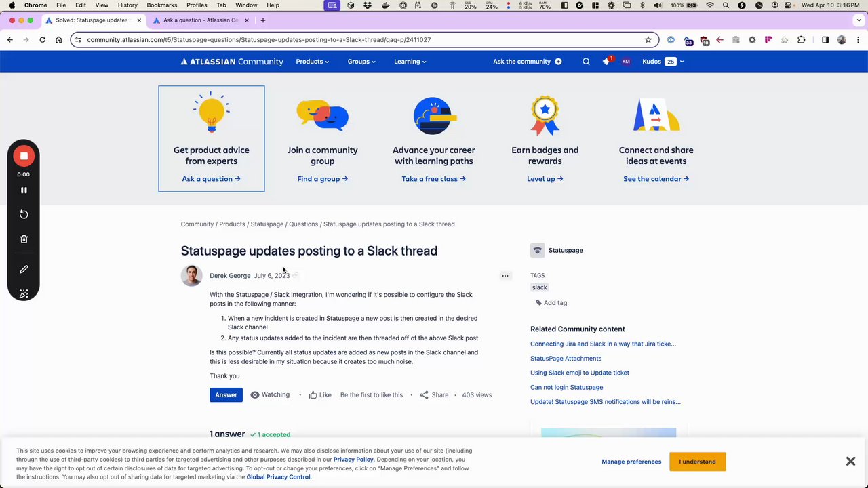
Task: Open the Global Privacy Control link
Action: [278, 477]
